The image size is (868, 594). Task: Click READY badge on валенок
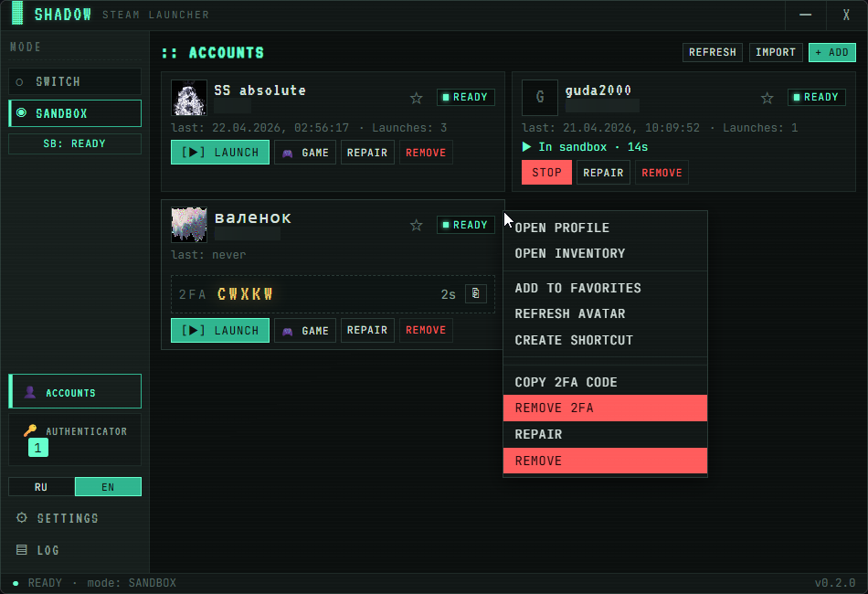tap(466, 225)
